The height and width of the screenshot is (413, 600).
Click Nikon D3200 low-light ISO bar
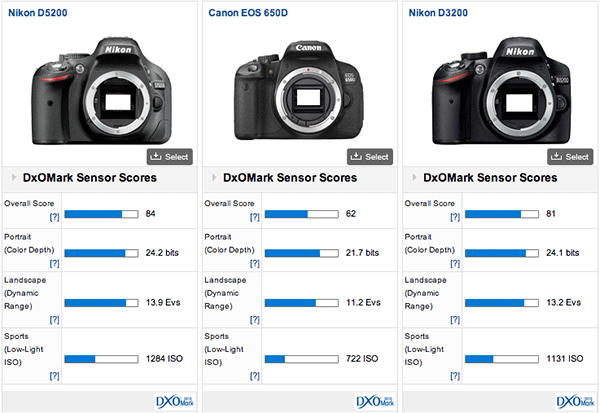(x=502, y=359)
